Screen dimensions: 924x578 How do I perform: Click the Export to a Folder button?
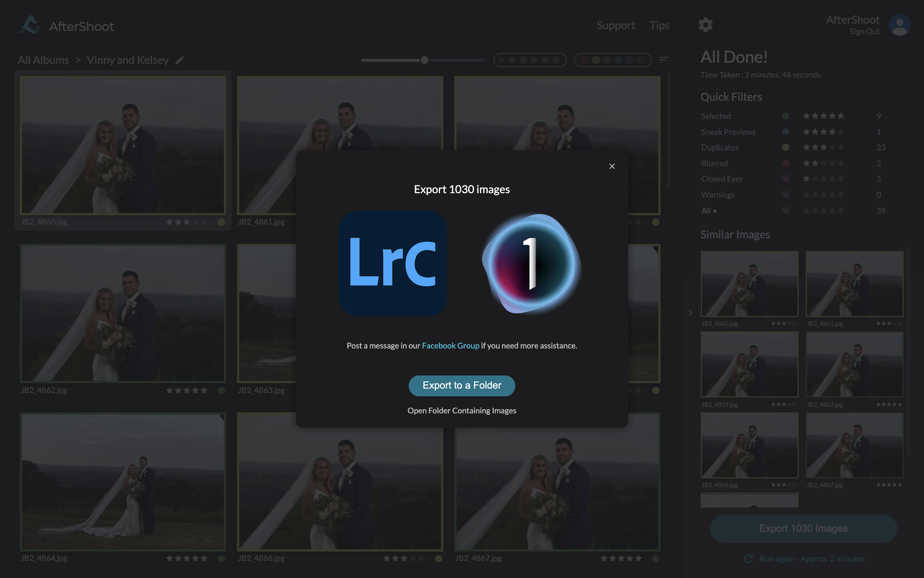click(x=462, y=386)
